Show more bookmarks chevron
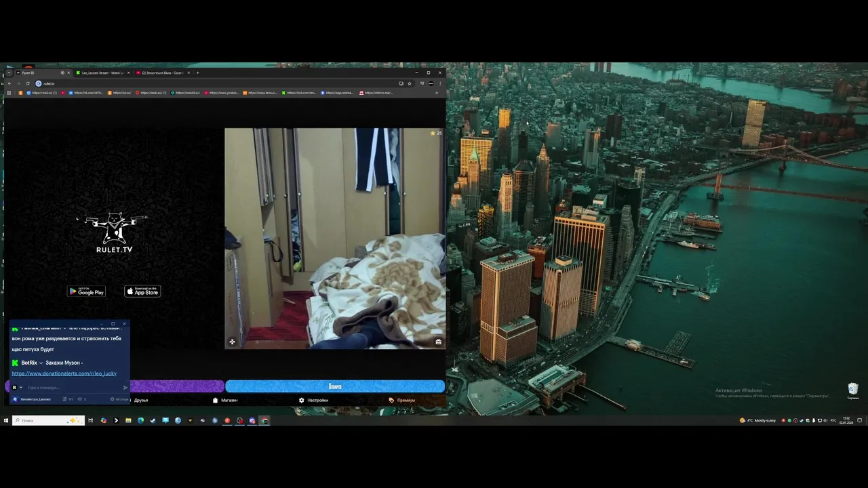The image size is (868, 488). click(436, 93)
